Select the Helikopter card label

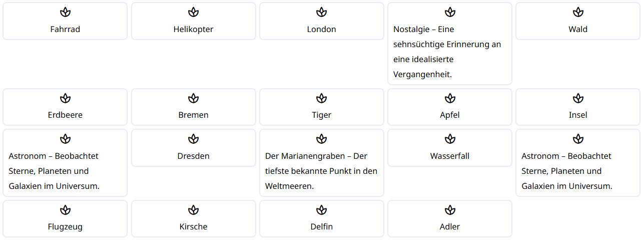[194, 29]
